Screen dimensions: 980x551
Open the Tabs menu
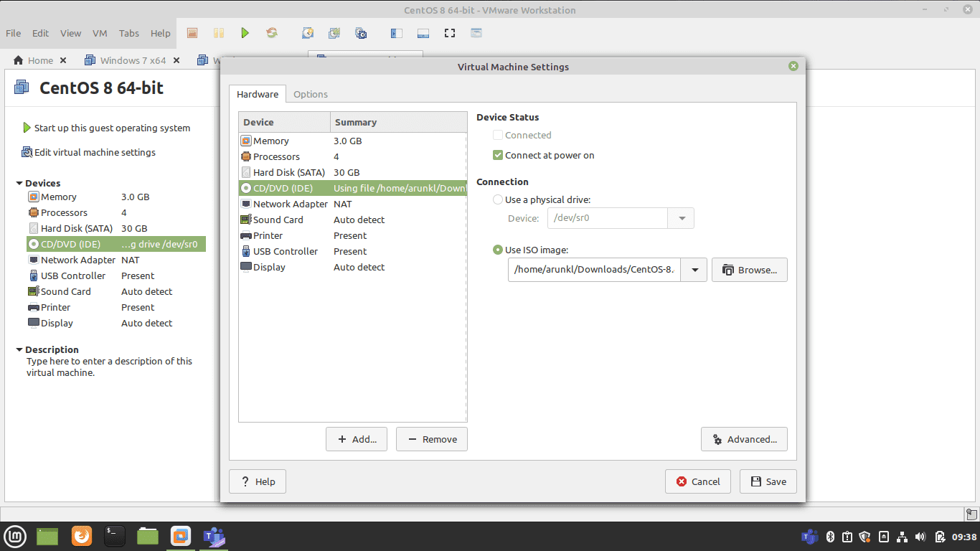coord(129,33)
